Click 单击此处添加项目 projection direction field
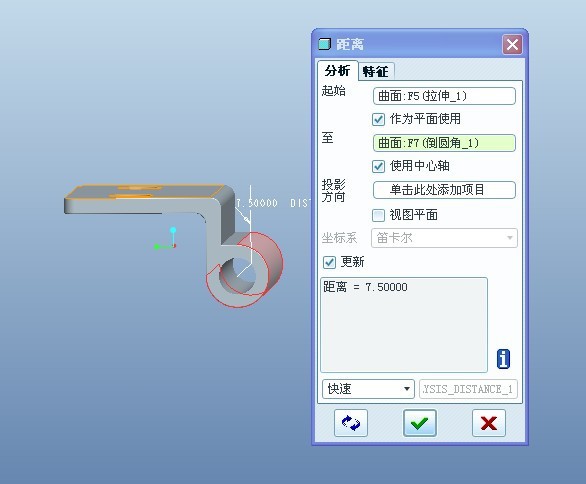 point(444,190)
